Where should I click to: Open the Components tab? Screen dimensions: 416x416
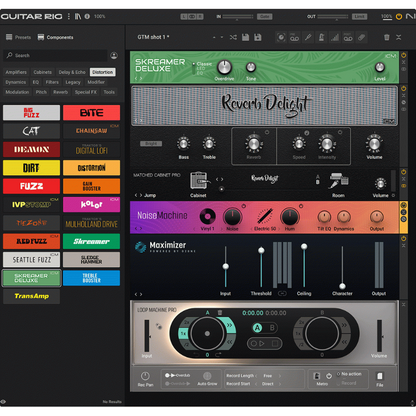coord(55,37)
